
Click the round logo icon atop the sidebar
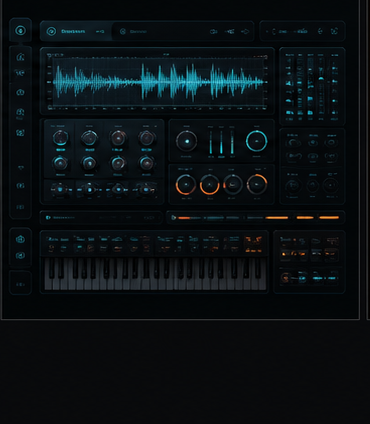pyautogui.click(x=20, y=31)
